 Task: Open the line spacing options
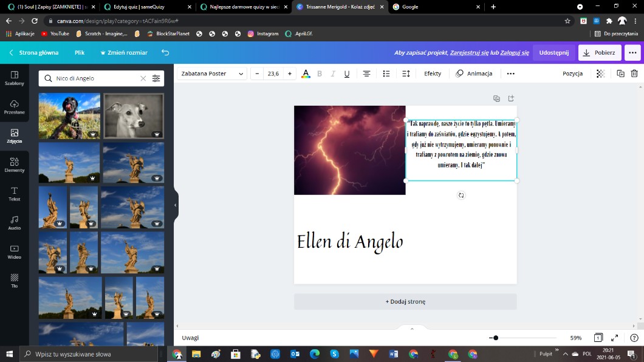click(406, 73)
